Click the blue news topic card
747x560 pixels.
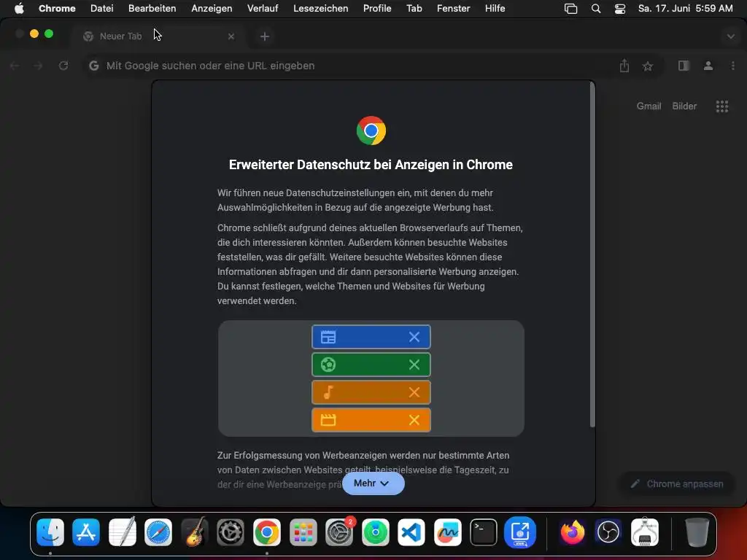[371, 337]
